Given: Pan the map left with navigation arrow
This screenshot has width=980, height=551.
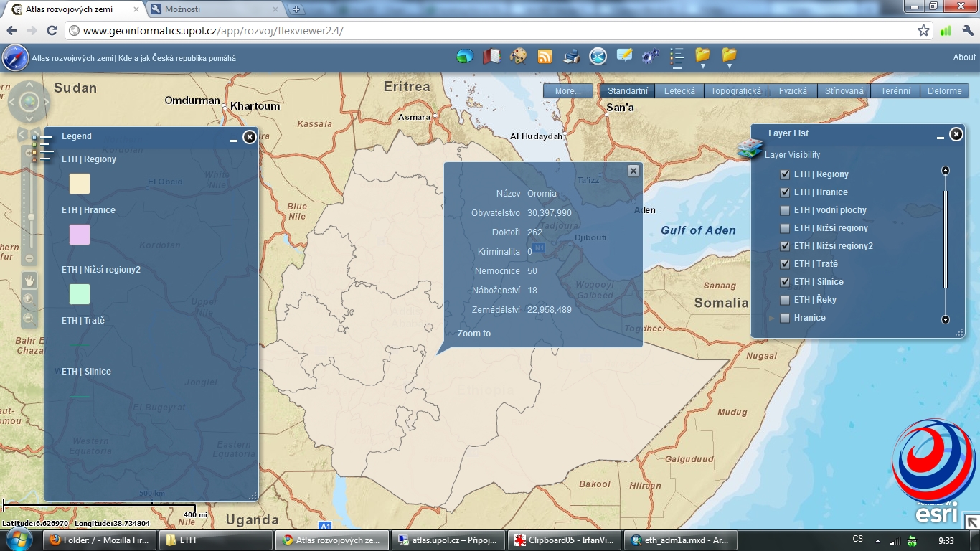Looking at the screenshot, I should tap(11, 102).
